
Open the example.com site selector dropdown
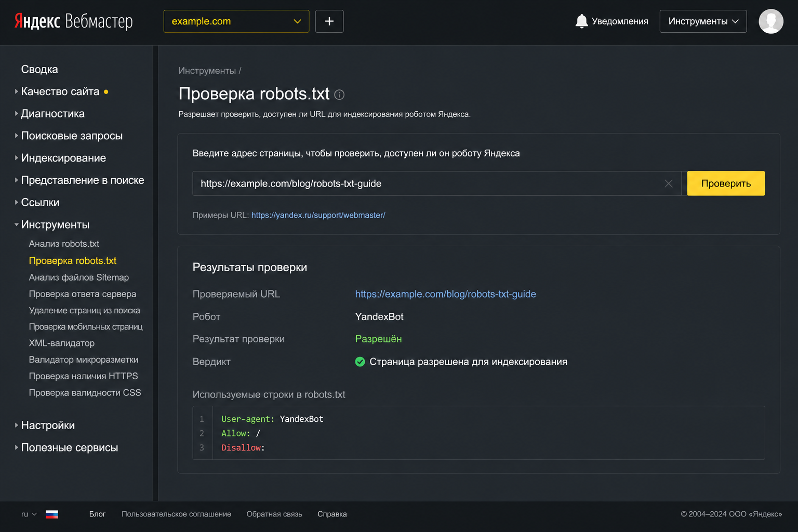[x=236, y=21]
